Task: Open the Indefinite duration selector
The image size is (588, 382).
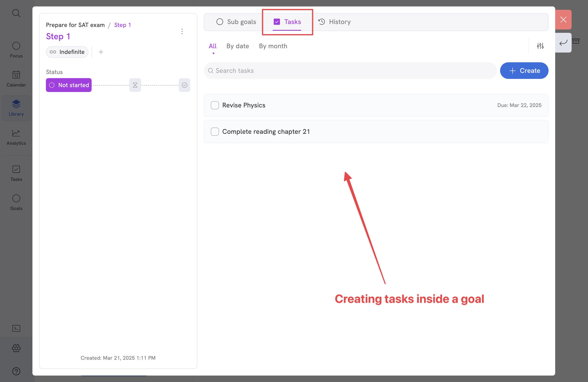Action: 67,52
